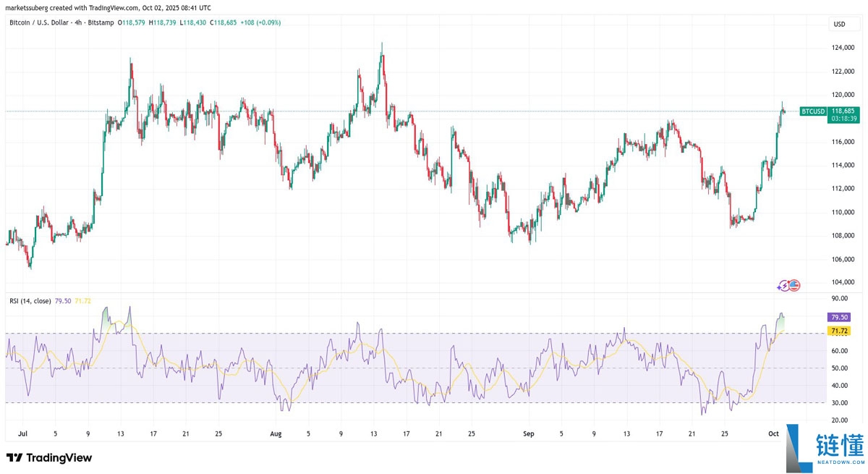Click the Sep label on time axis
Image resolution: width=868 pixels, height=474 pixels.
point(529,434)
